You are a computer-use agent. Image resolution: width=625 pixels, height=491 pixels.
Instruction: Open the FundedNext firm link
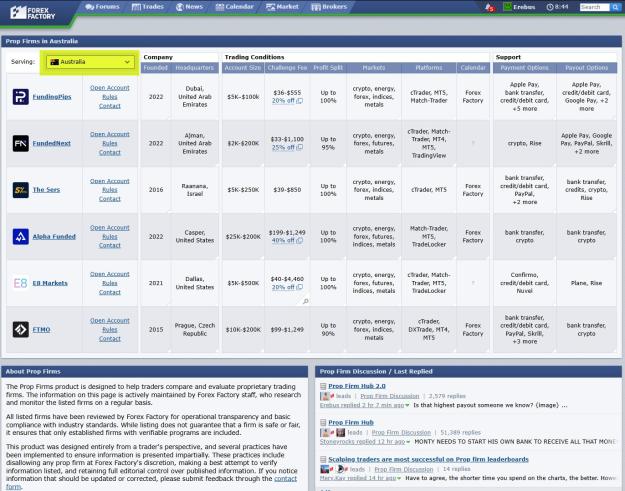click(51, 143)
